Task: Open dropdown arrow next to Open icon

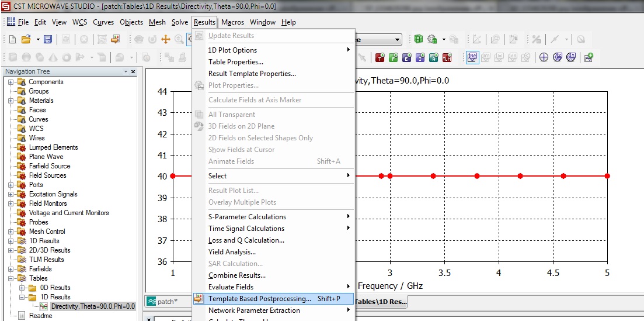Action: (x=38, y=40)
